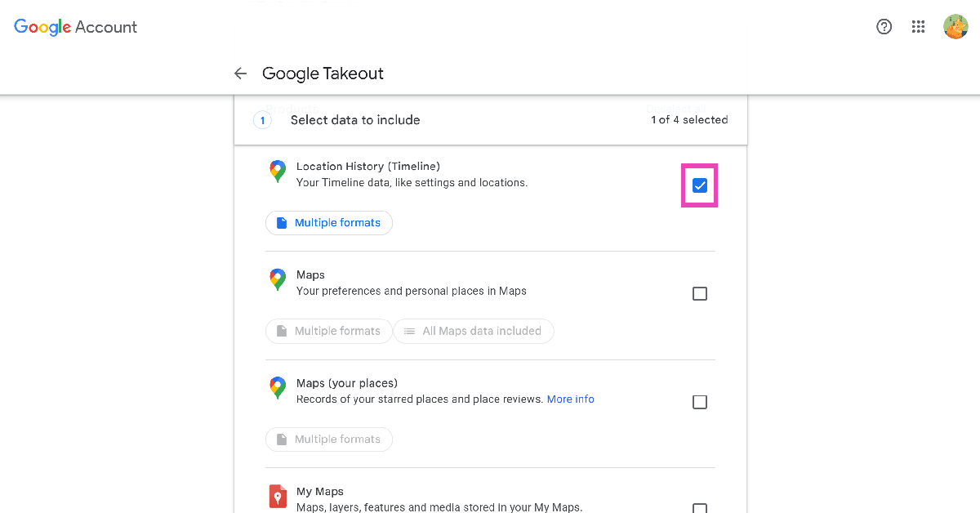Image resolution: width=980 pixels, height=513 pixels.
Task: Select the step 1 circle indicator
Action: pos(262,120)
